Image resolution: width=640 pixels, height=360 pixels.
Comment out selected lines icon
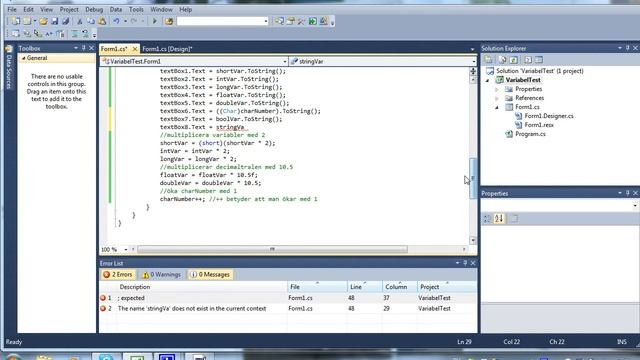tap(74, 34)
